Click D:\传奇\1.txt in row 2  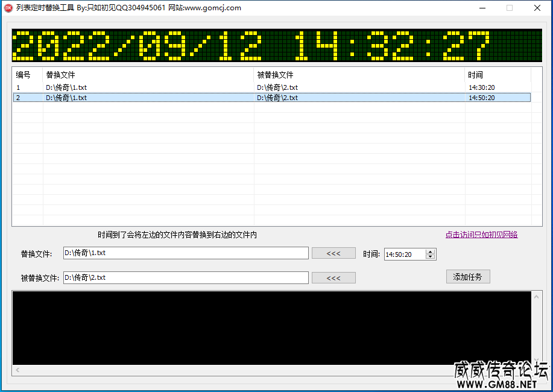coord(66,98)
